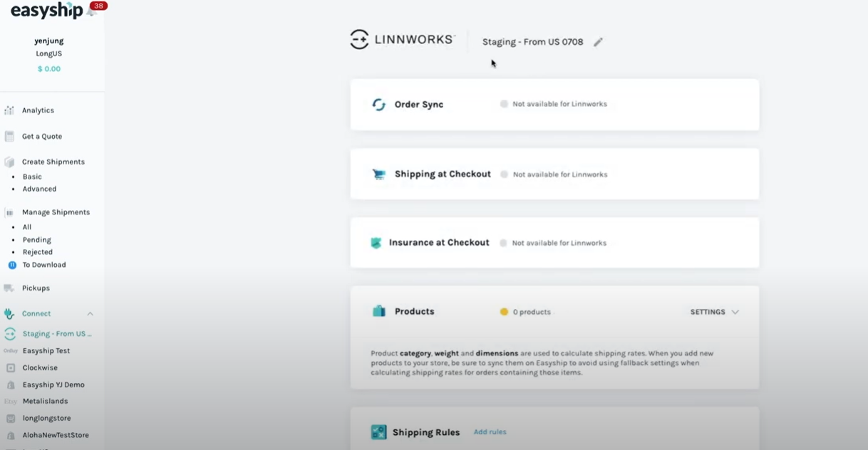Click the Order Sync heading

point(419,105)
